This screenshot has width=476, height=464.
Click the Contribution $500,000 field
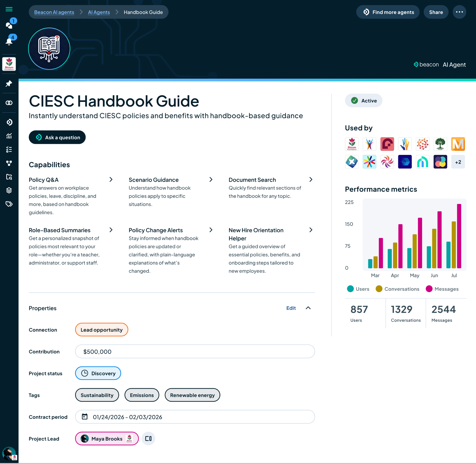pos(195,352)
